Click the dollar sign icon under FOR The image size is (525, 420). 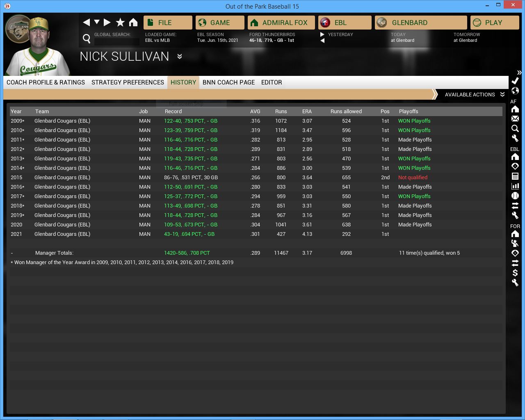515,273
